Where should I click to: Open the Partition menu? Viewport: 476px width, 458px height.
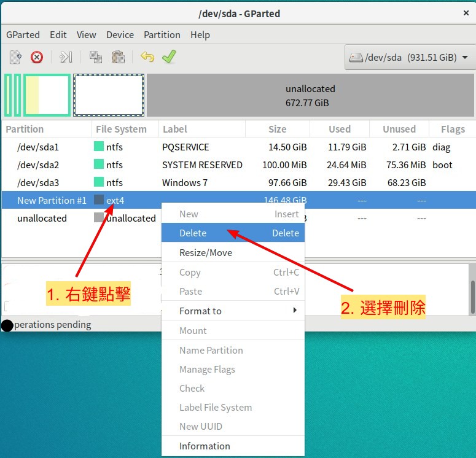(162, 35)
